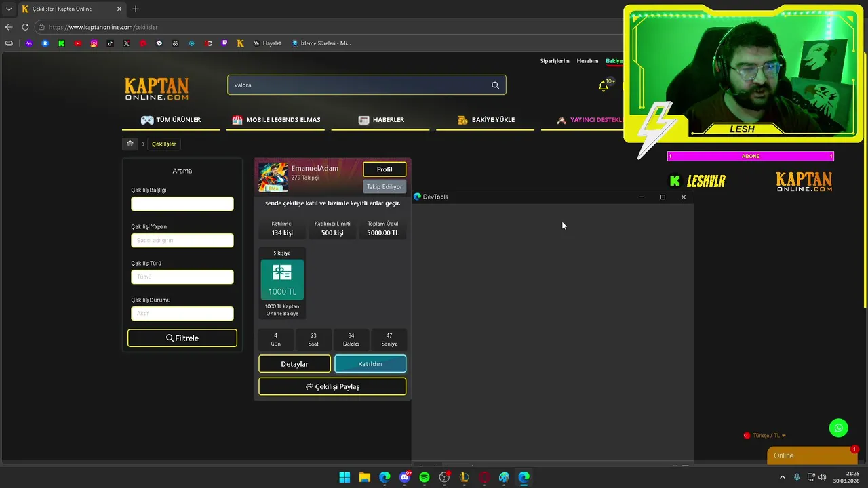Open the Online chat widget
The height and width of the screenshot is (488, 868).
[812, 455]
